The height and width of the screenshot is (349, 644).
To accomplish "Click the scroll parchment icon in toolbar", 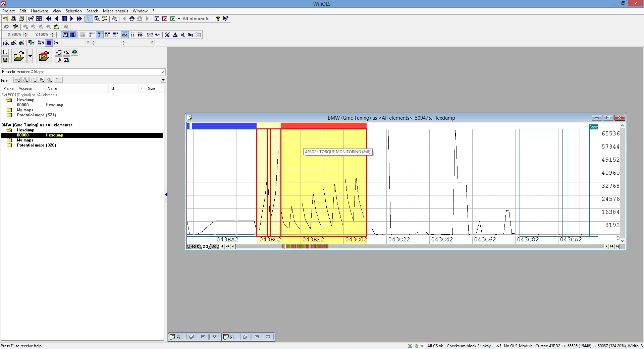I will [105, 19].
